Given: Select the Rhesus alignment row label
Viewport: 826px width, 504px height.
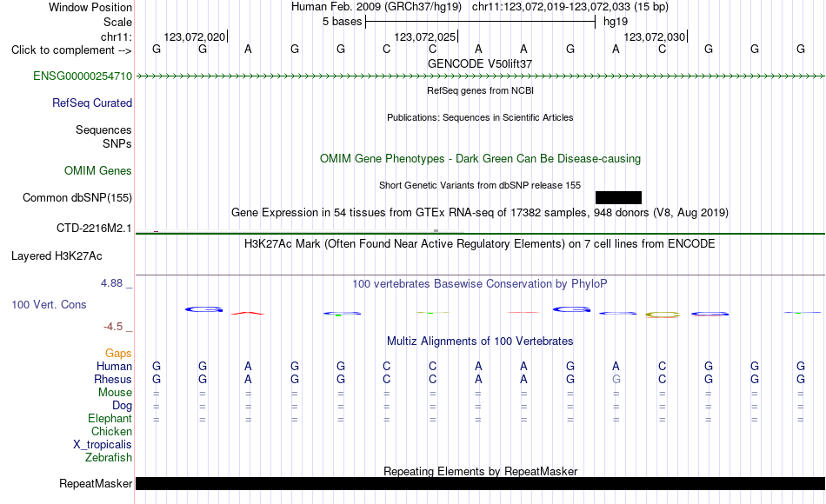Looking at the screenshot, I should tap(113, 379).
